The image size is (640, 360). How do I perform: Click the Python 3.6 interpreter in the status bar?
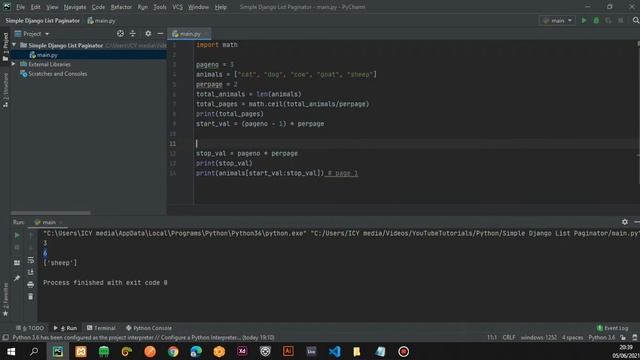pyautogui.click(x=601, y=338)
